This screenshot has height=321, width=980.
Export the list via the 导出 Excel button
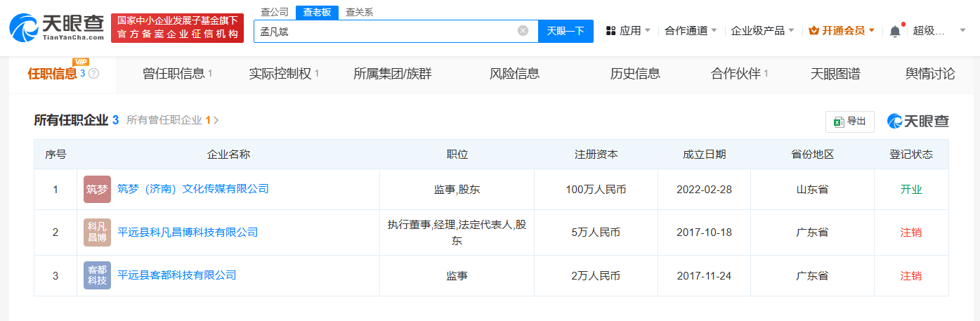(849, 121)
